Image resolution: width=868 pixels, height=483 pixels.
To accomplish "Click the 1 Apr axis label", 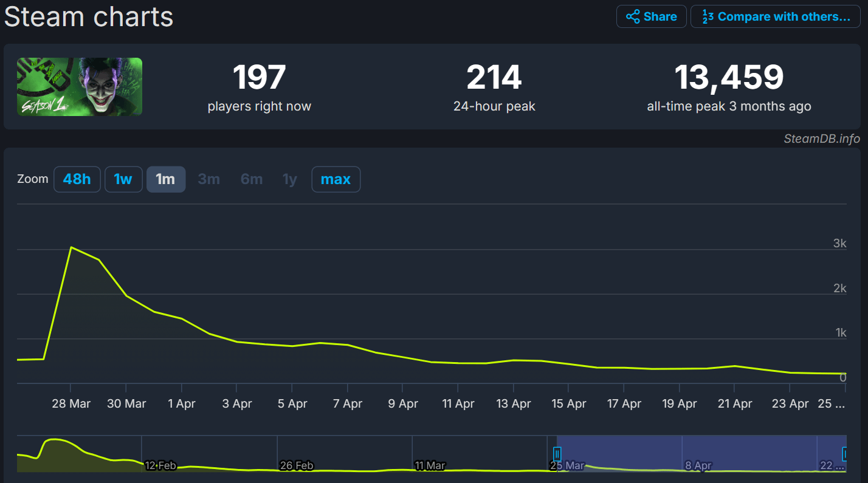I will coord(182,403).
